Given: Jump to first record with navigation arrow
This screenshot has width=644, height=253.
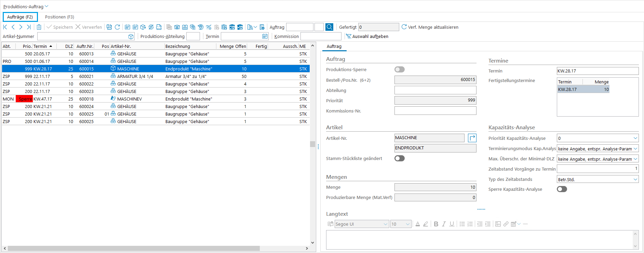Looking at the screenshot, I should point(5,27).
